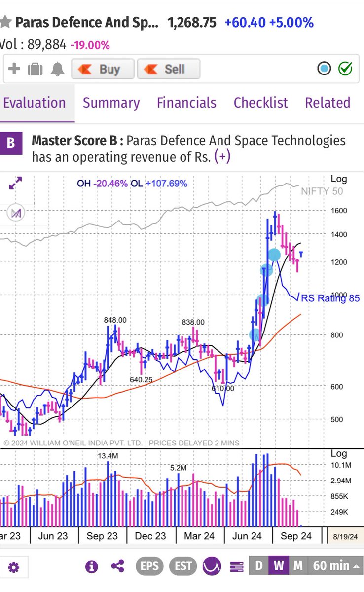The image size is (364, 592).
Task: Click the 848.00 high price label
Action: (x=115, y=320)
